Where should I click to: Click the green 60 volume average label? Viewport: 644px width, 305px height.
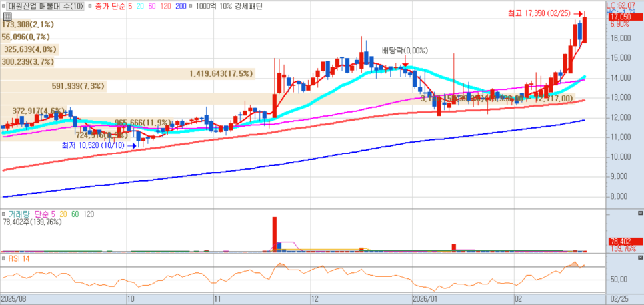point(75,214)
